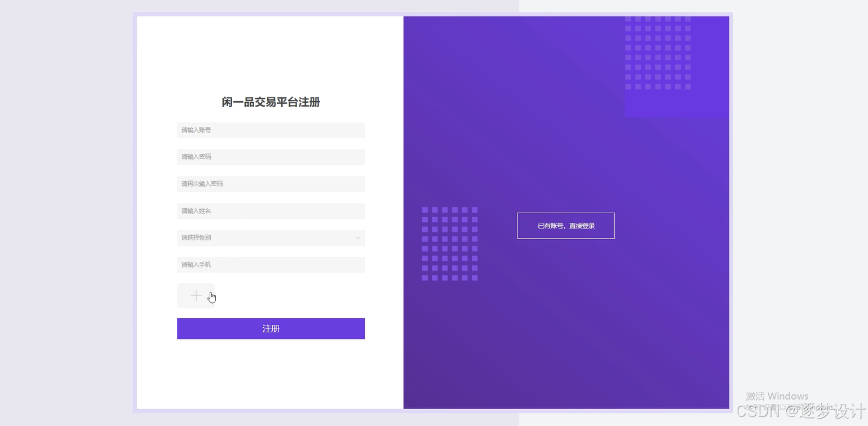Click the 请输入账号 account input field
This screenshot has height=426, width=868.
tap(271, 130)
